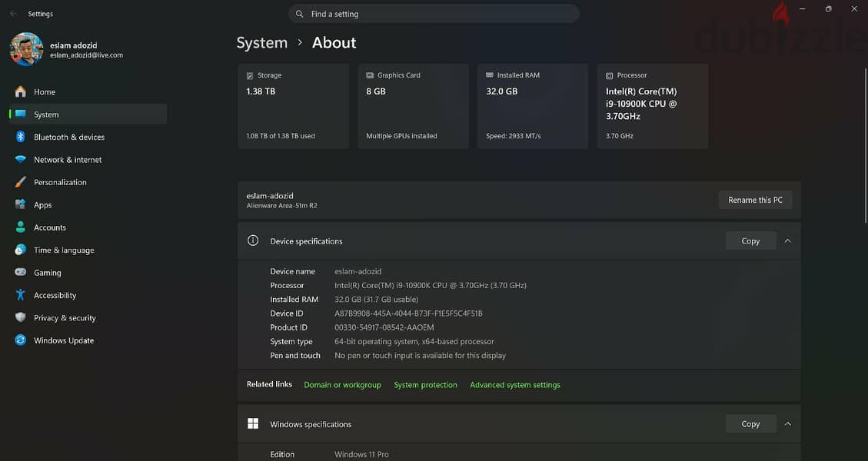Click the Apps grid icon
The width and height of the screenshot is (868, 461).
coord(21,204)
